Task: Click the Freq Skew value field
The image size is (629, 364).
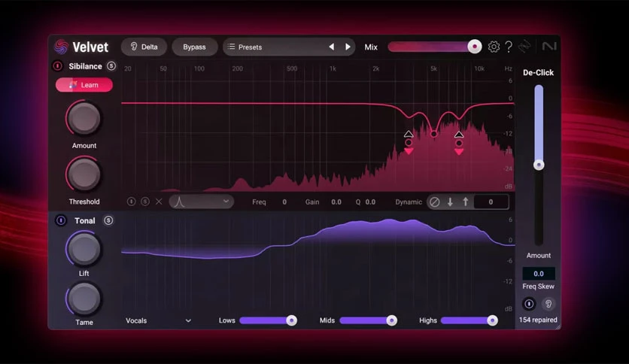Action: (539, 274)
